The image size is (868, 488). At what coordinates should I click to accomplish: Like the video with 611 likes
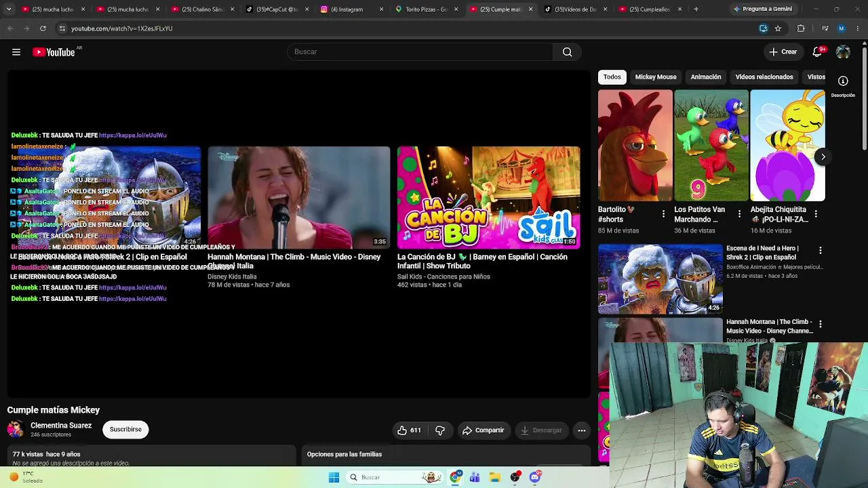[409, 430]
